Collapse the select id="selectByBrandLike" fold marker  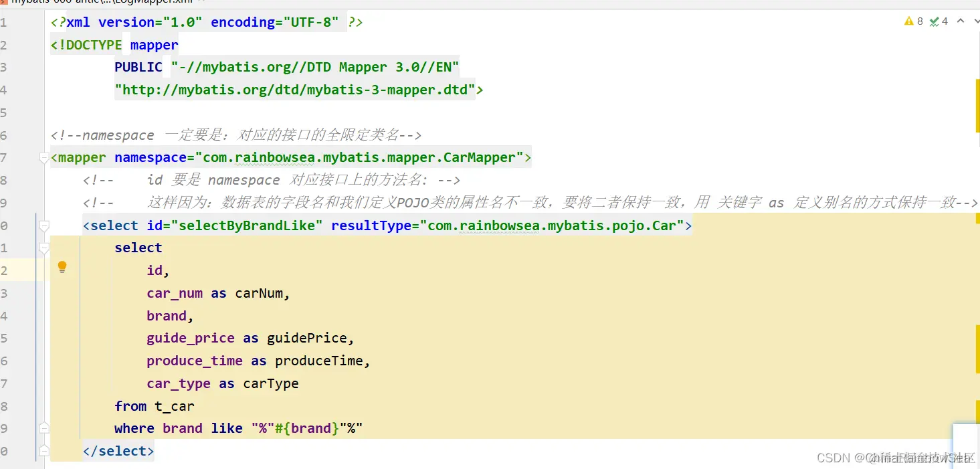coord(44,226)
